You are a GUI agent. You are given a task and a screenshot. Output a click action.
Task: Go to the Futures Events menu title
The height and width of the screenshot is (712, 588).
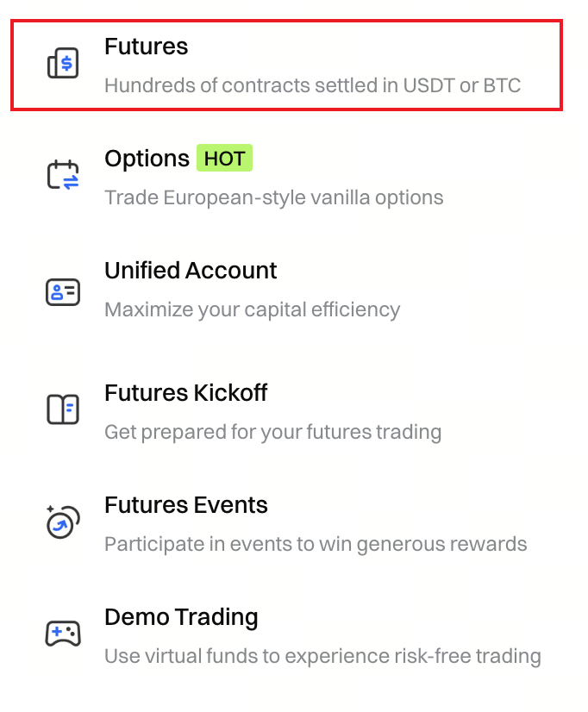point(185,505)
